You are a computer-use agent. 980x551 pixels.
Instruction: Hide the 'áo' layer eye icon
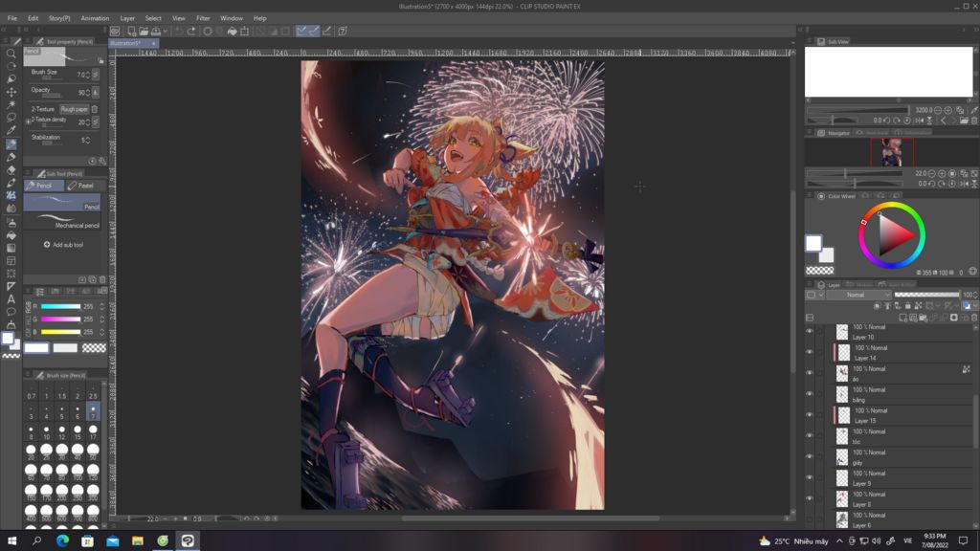810,374
